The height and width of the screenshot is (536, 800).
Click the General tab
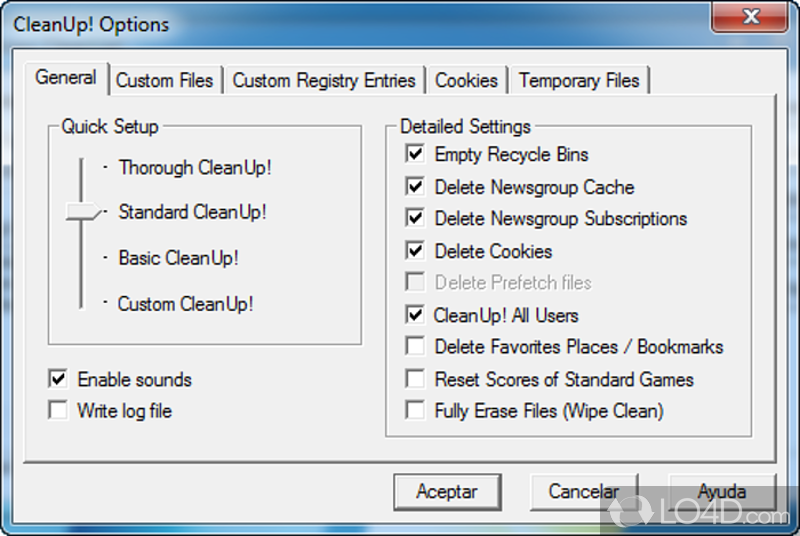pyautogui.click(x=66, y=77)
